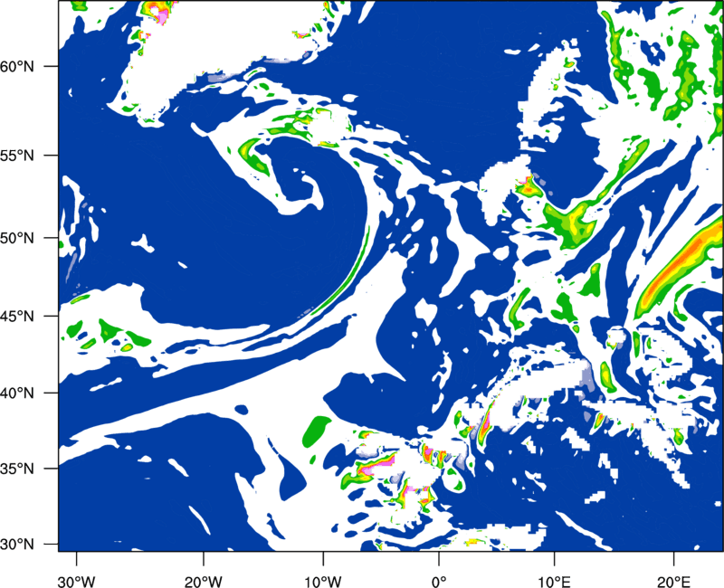Click the 35°N latitude label

pyautogui.click(x=17, y=469)
